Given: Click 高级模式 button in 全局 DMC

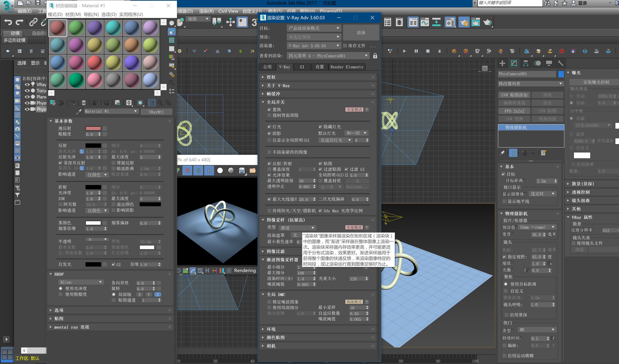Looking at the screenshot, I should pos(354,302).
